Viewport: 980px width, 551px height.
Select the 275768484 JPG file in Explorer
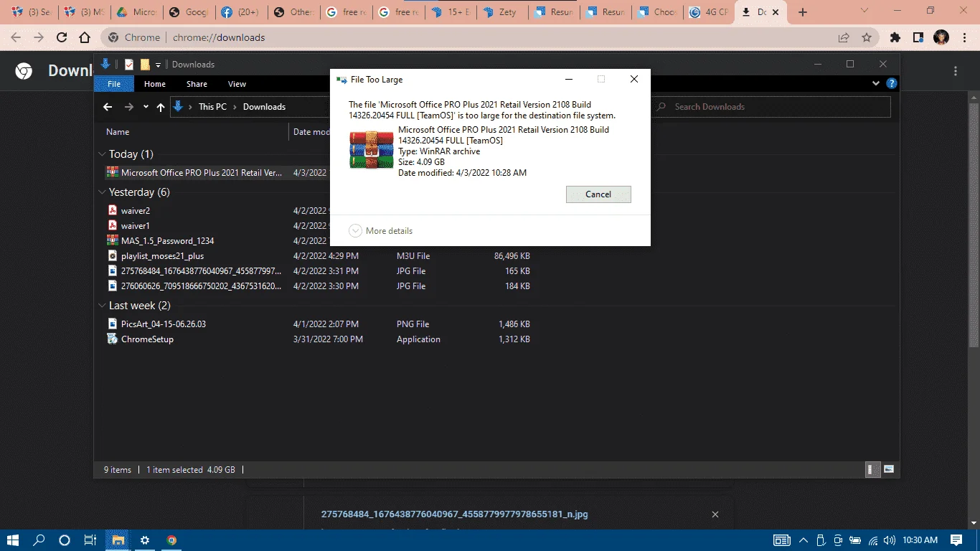[201, 271]
